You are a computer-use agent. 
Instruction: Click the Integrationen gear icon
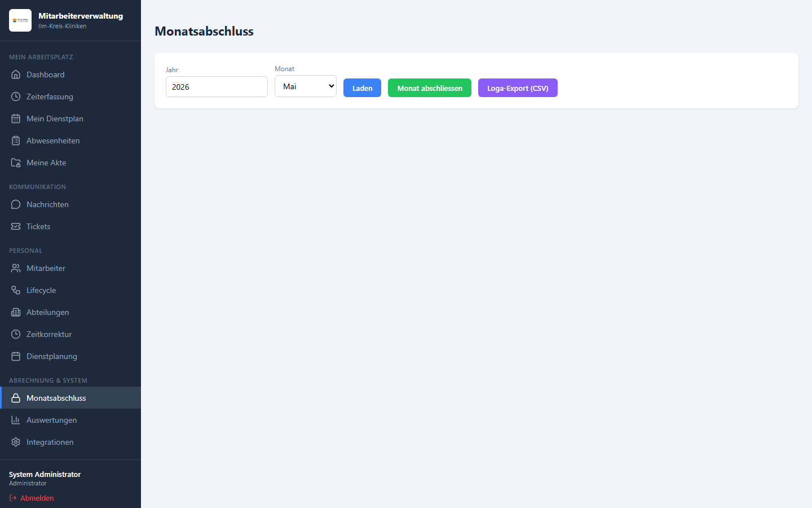click(16, 442)
